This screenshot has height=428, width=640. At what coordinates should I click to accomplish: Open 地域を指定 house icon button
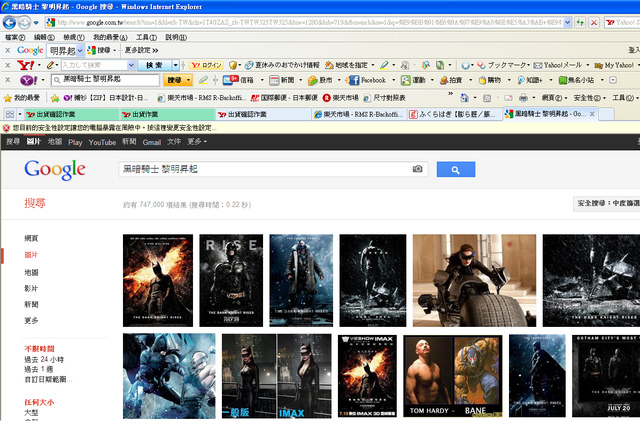coord(347,65)
